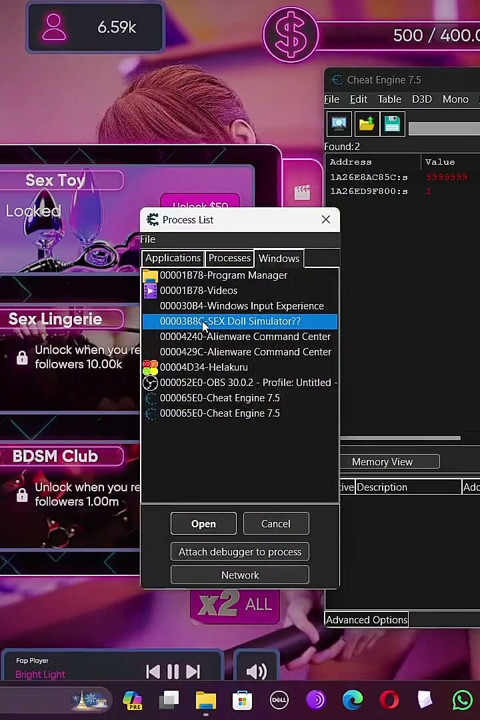Open the Edit menu in Cheat Engine
Viewport: 480px width, 720px height.
coord(358,99)
